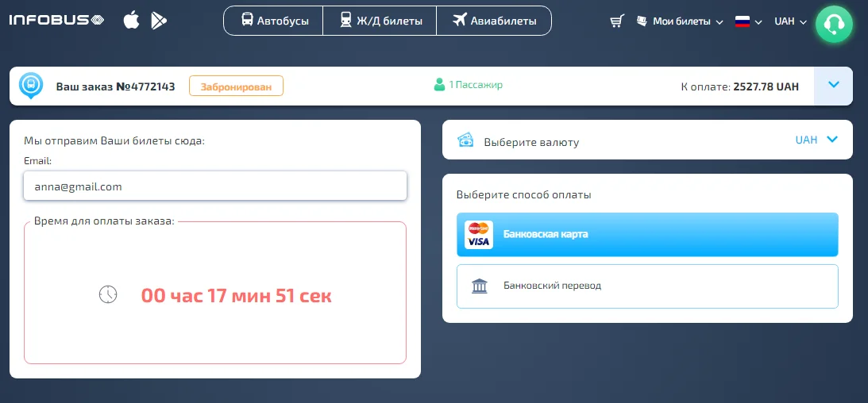Click the green passenger icon
Screen dimensions: 868x403
(439, 85)
